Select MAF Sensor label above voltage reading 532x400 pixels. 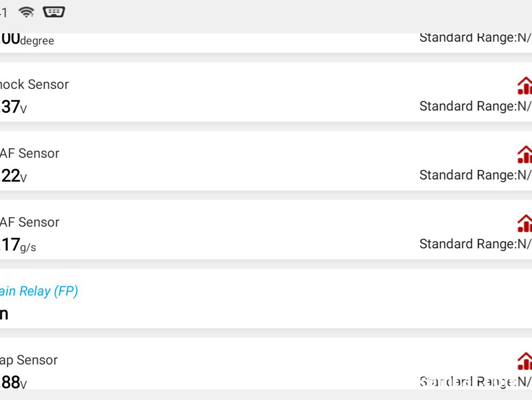click(30, 153)
